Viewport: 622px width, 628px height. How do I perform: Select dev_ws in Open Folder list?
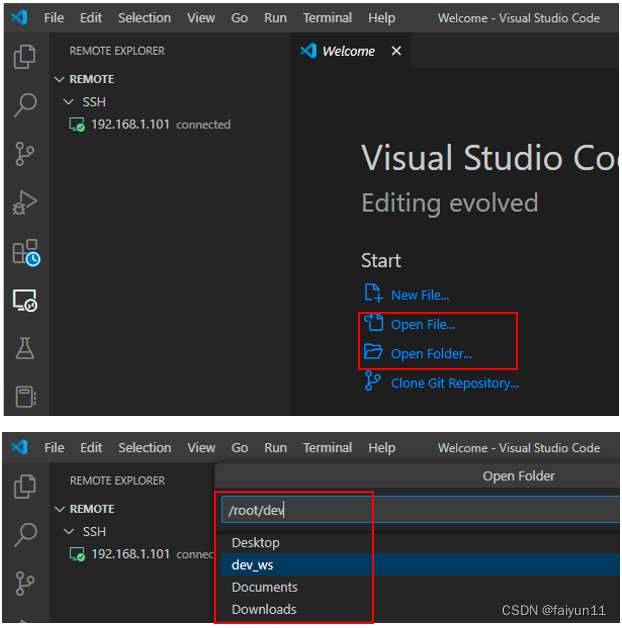click(420, 565)
